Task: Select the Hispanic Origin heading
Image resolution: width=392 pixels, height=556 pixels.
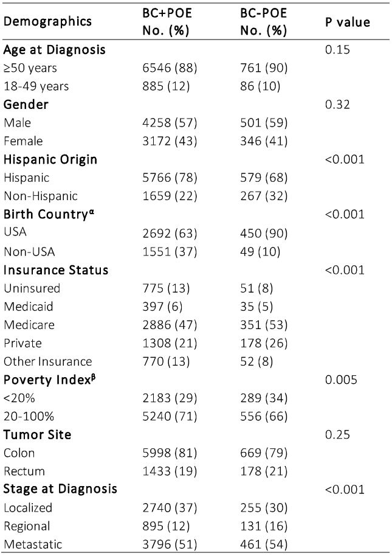Action: (50, 159)
